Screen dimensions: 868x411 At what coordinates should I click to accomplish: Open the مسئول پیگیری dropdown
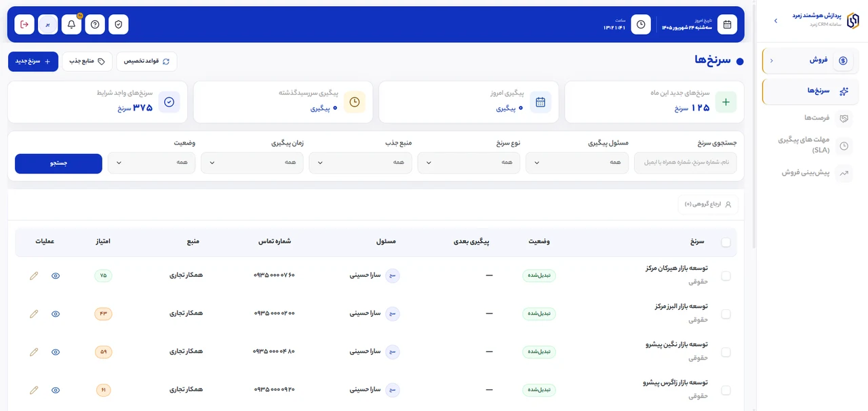coord(577,163)
